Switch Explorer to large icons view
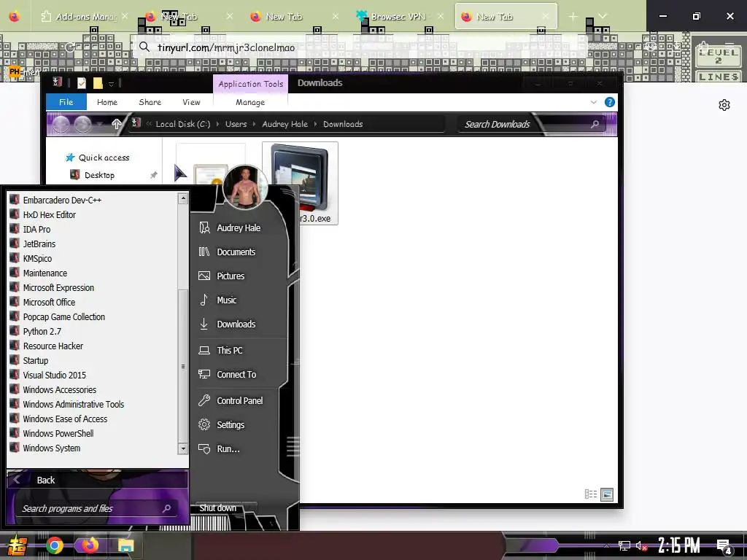 (x=607, y=494)
